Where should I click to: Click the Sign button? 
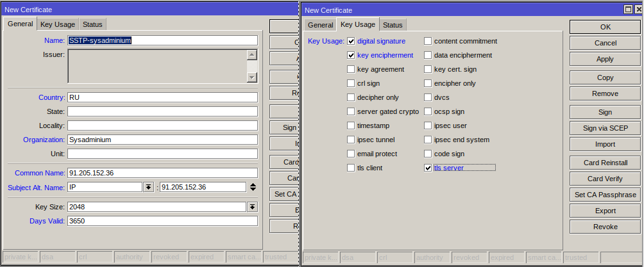(x=605, y=112)
